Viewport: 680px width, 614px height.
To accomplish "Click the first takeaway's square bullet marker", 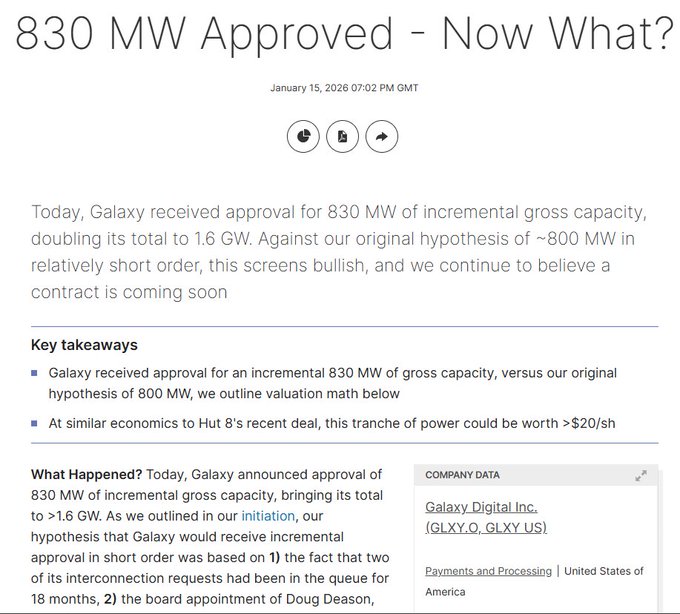I will [x=35, y=373].
